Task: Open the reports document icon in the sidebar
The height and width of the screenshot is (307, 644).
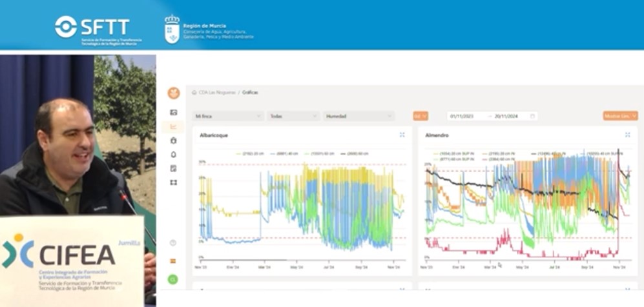Action: click(x=173, y=168)
